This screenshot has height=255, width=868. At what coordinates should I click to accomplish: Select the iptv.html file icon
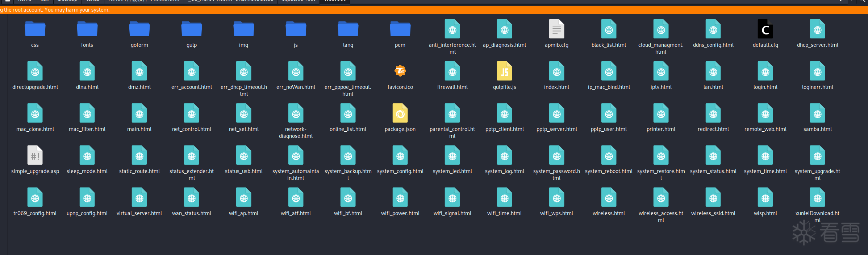coord(661,71)
